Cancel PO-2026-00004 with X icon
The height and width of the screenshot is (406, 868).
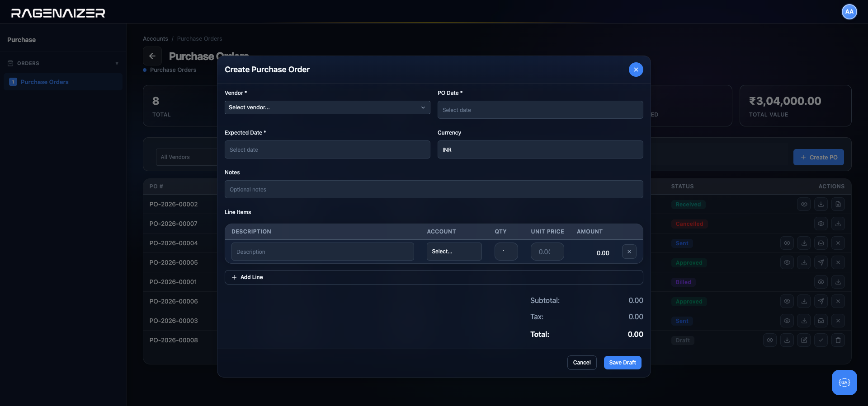(838, 243)
